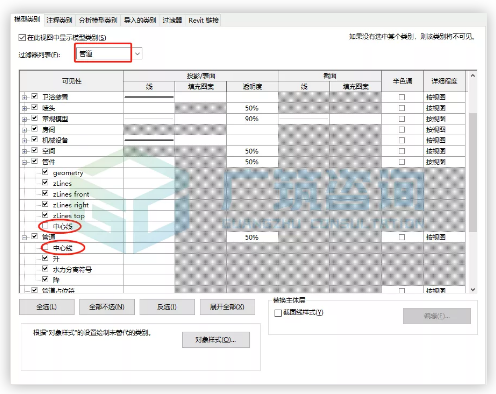Click the 详细程度 column header
496x394 pixels.
444,81
